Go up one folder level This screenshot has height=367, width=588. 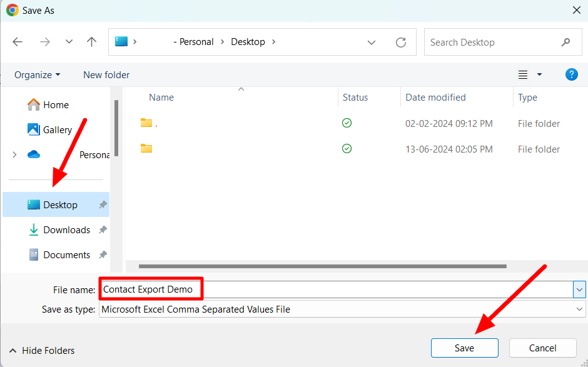pos(91,42)
